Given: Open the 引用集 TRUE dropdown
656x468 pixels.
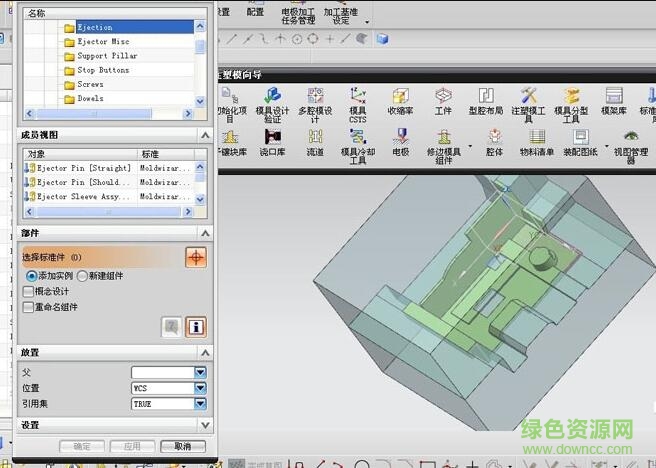Looking at the screenshot, I should pos(200,404).
